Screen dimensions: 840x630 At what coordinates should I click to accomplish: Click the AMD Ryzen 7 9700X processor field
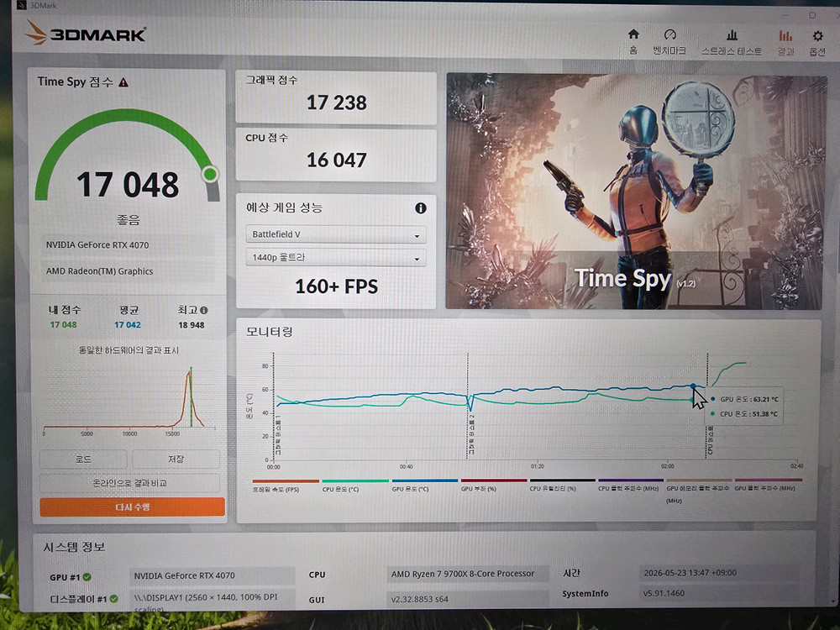(x=467, y=574)
